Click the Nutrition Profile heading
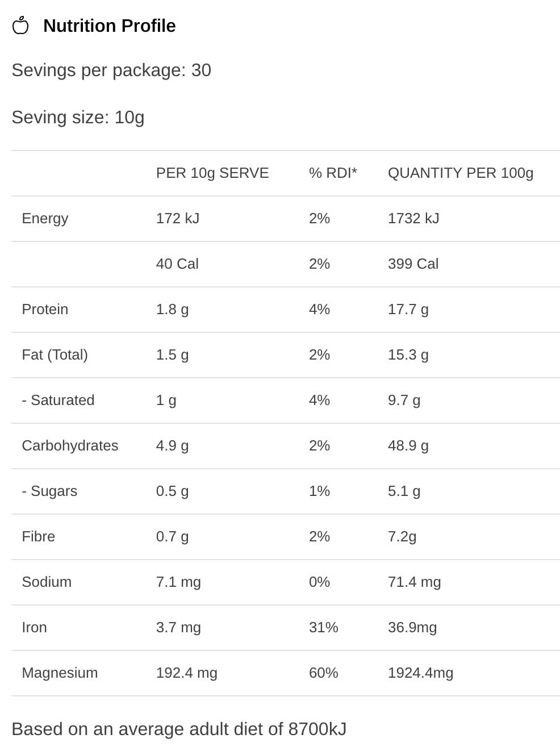 coord(109,26)
